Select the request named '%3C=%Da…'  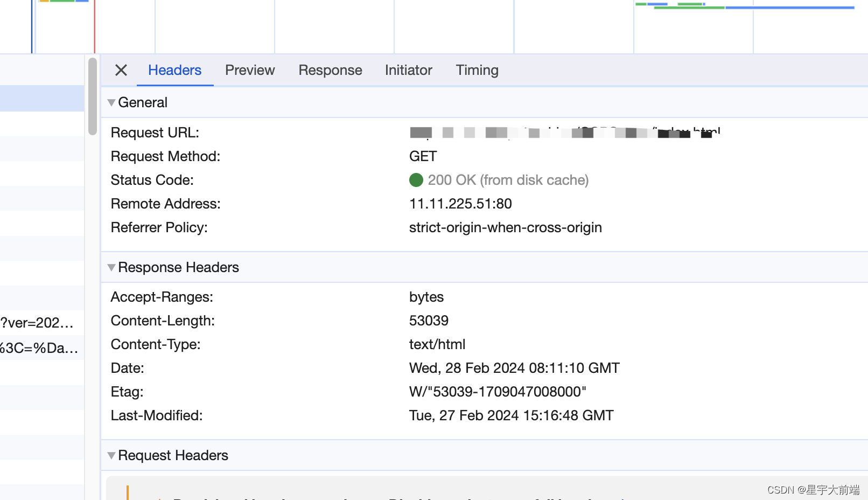pos(42,348)
